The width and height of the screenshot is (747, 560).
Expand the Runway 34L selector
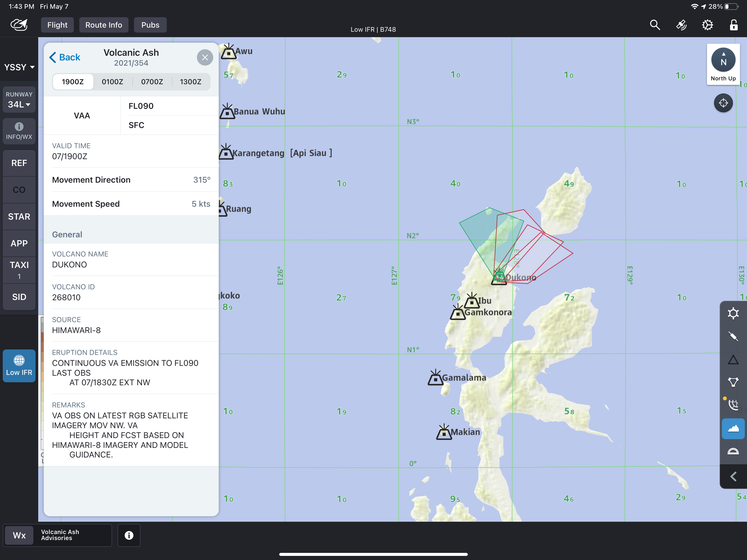tap(19, 100)
